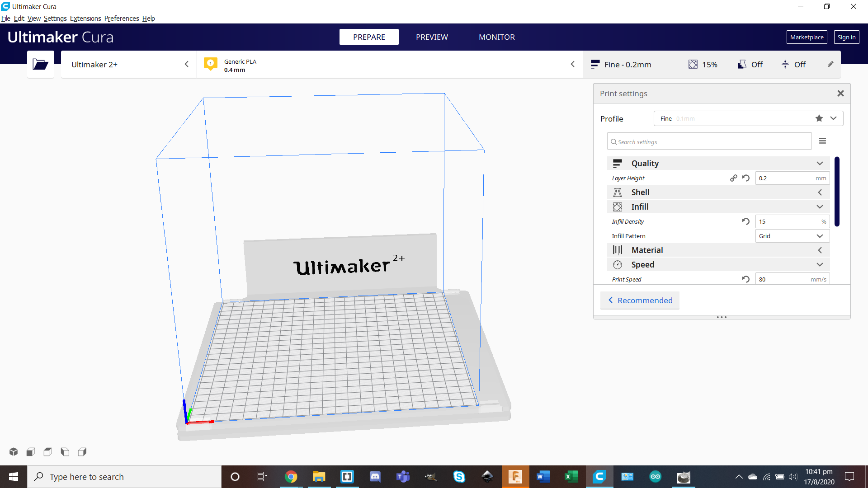Click the 15% infill icon

[693, 65]
